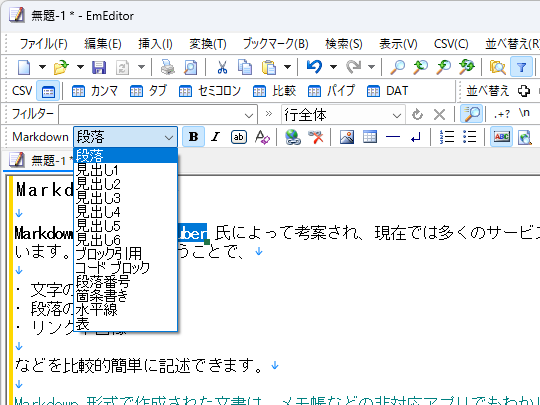
Task: Open Find with magnifier icon
Action: pos(397,67)
